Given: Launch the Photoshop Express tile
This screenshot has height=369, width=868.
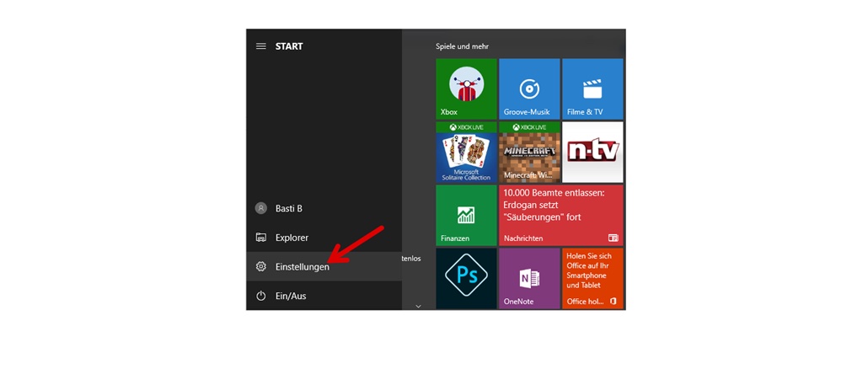Looking at the screenshot, I should tap(466, 278).
